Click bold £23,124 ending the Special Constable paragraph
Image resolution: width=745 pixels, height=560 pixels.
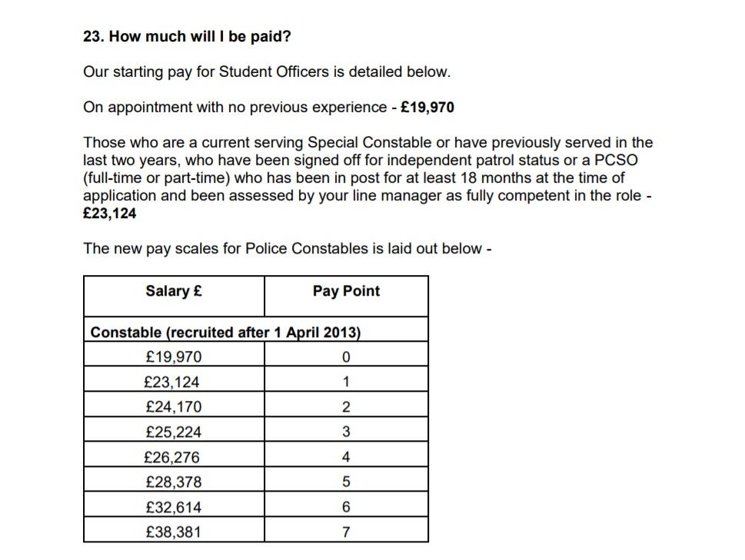[110, 214]
